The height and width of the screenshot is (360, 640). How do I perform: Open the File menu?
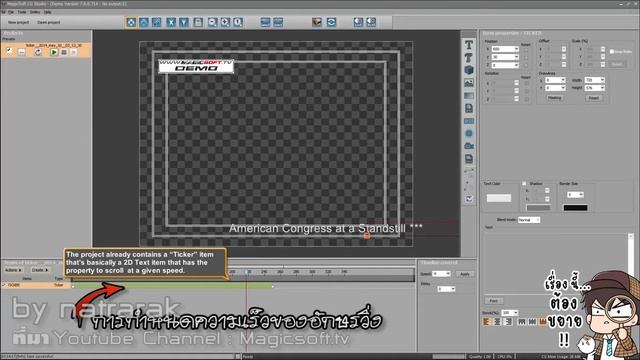point(11,12)
